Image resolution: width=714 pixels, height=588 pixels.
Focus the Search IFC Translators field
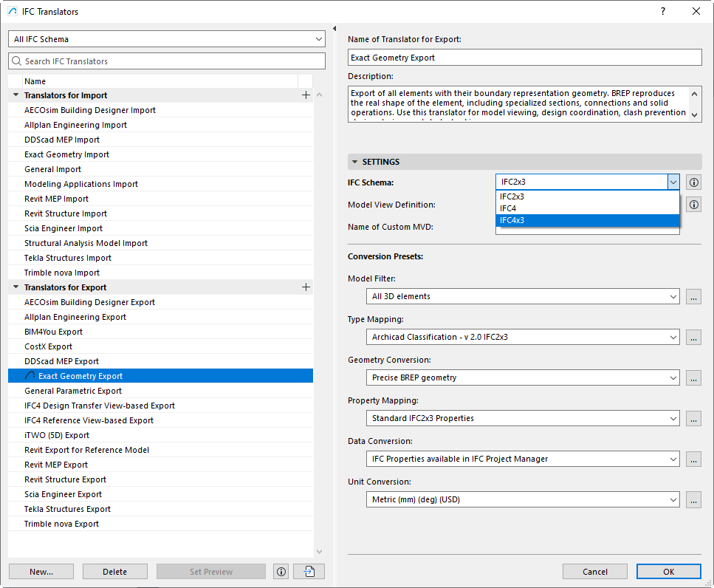(x=167, y=61)
